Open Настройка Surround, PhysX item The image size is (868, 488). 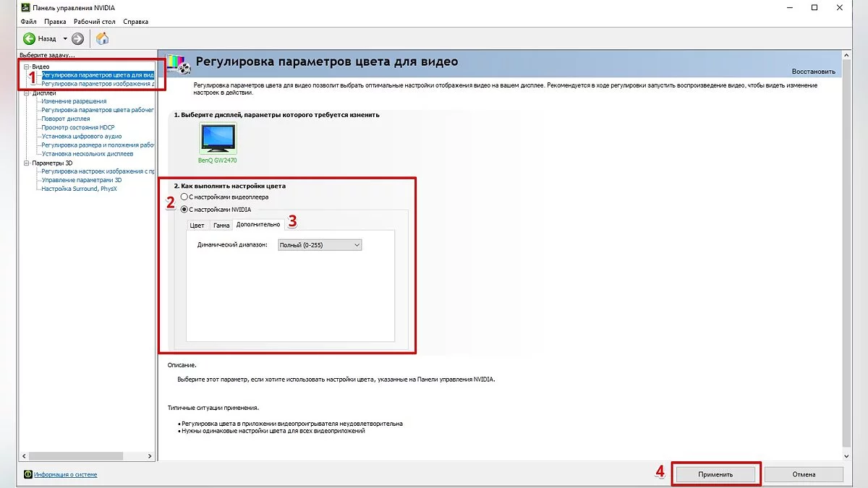pyautogui.click(x=79, y=189)
